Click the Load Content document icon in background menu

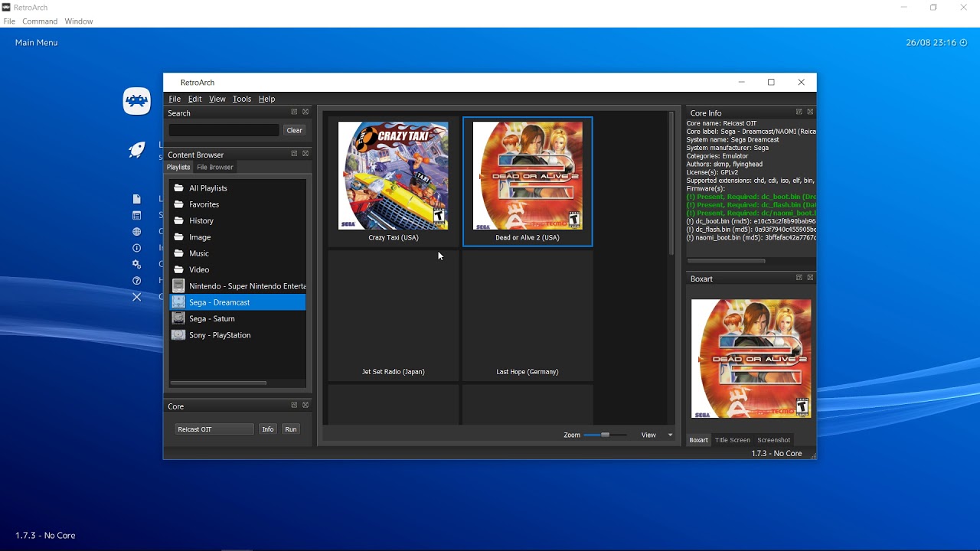(137, 199)
